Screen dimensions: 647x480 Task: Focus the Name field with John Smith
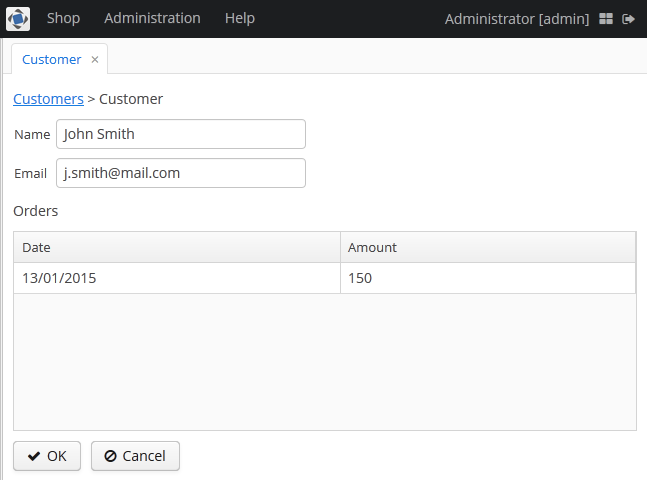(x=180, y=134)
